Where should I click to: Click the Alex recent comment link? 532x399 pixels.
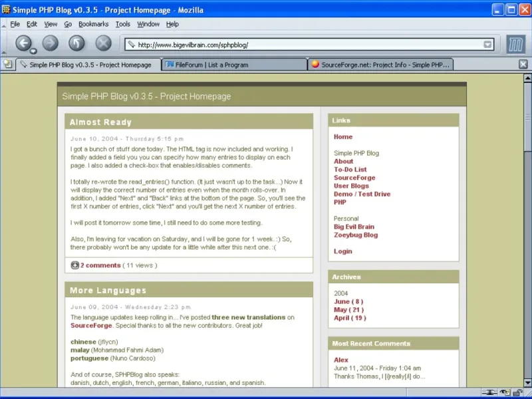(x=341, y=360)
